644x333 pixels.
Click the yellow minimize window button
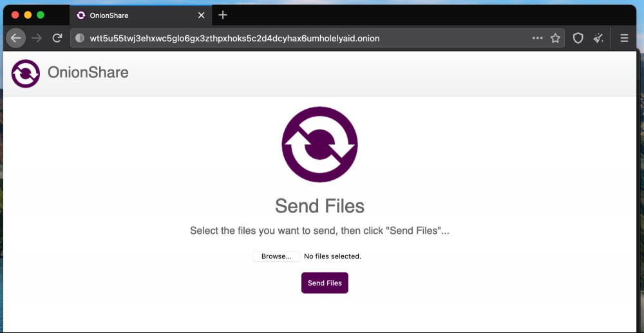[x=28, y=15]
